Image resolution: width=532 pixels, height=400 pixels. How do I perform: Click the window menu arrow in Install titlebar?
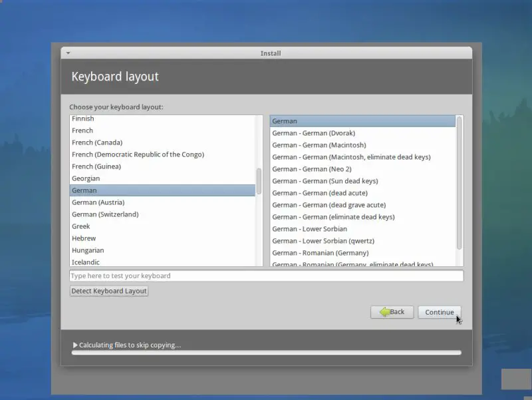coord(68,53)
